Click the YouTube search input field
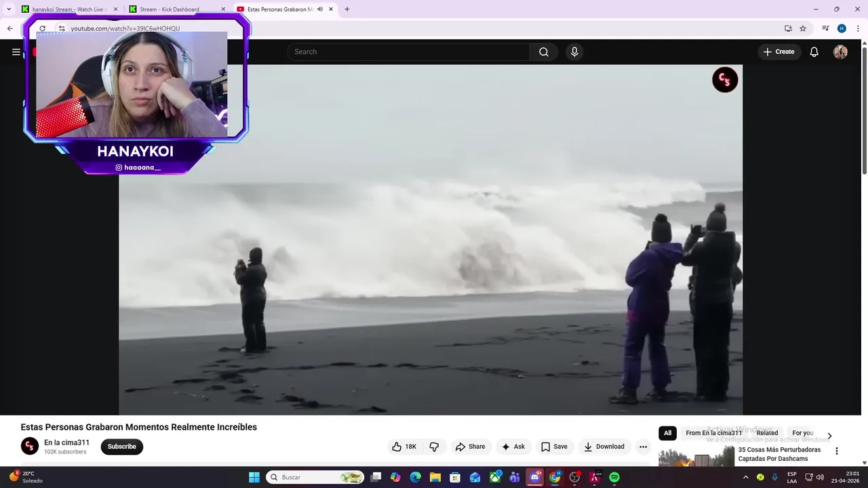 [409, 52]
